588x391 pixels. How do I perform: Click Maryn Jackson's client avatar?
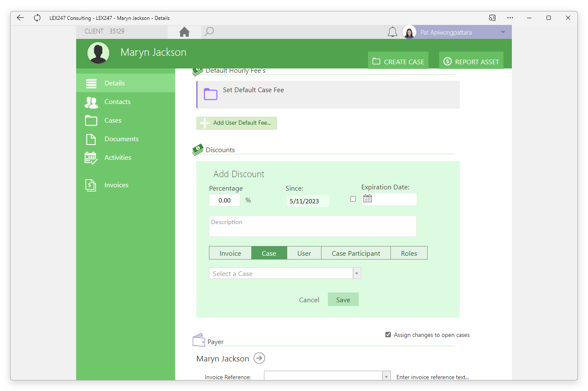(x=99, y=53)
